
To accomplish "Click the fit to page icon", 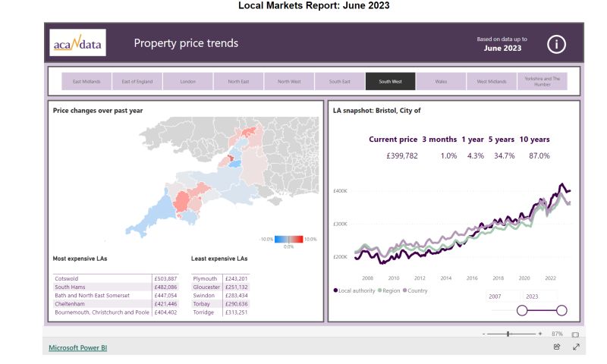I will pyautogui.click(x=575, y=334).
